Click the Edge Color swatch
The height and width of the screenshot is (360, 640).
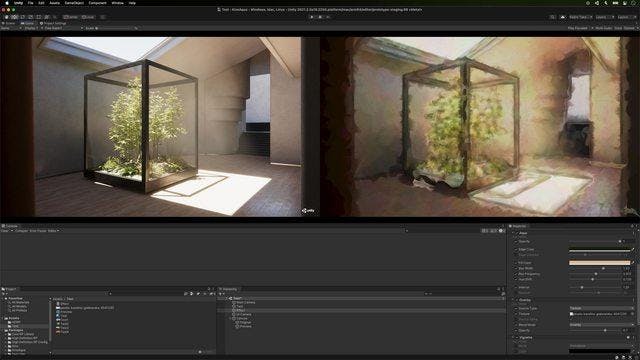click(x=599, y=249)
